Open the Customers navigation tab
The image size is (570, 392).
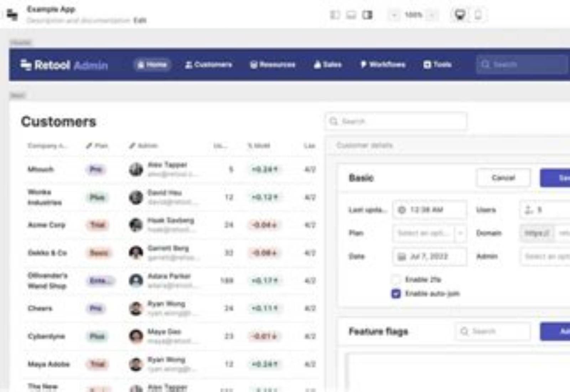click(209, 65)
